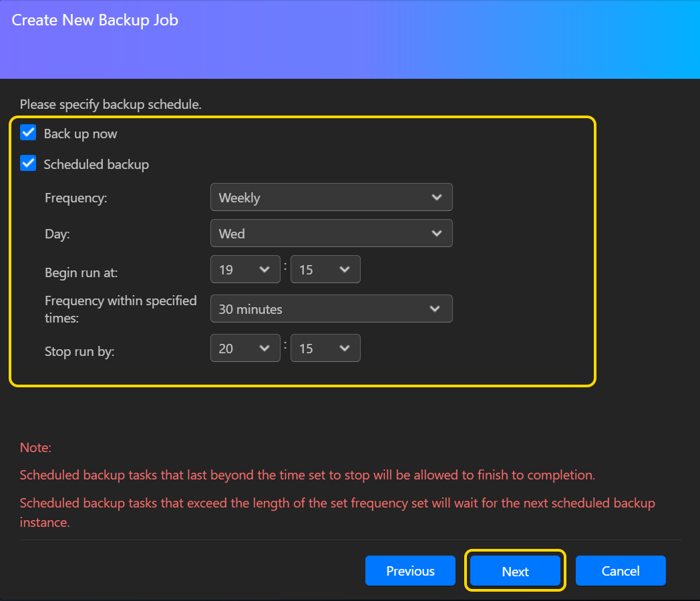Click the chevron arrow in the Weekly field
Viewport: 700px width, 601px height.
click(437, 198)
